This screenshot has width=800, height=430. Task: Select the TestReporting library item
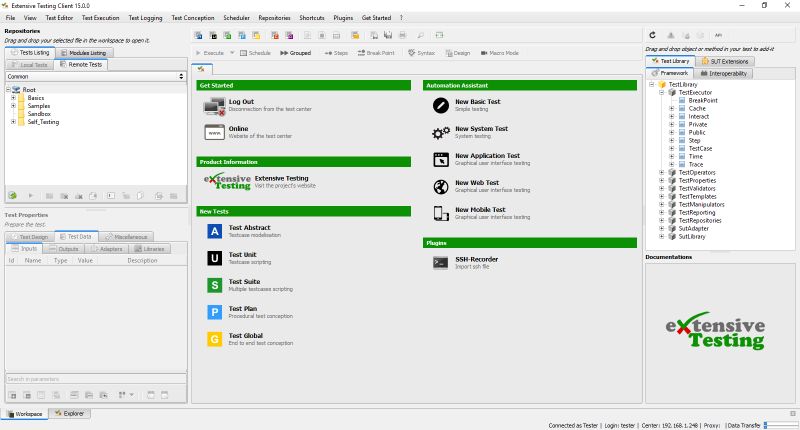coord(696,212)
